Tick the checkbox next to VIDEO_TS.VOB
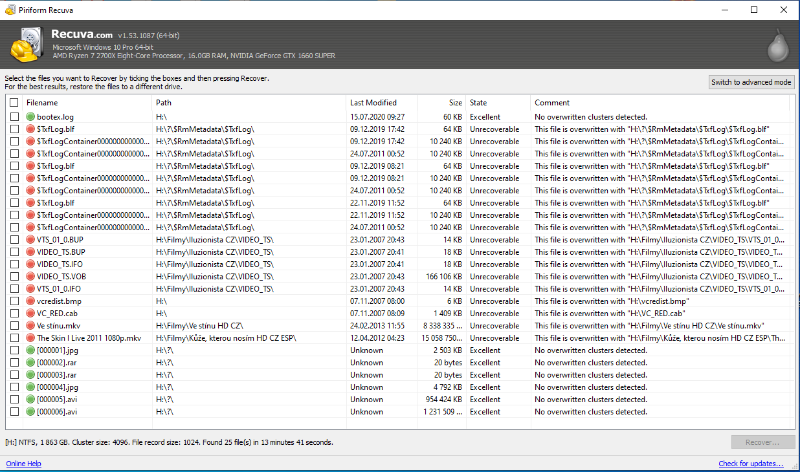 click(14, 277)
